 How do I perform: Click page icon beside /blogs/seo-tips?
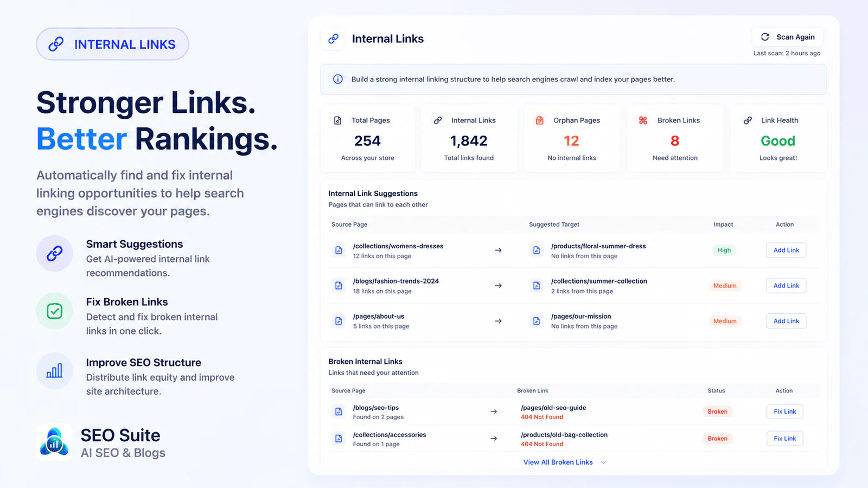coord(339,412)
